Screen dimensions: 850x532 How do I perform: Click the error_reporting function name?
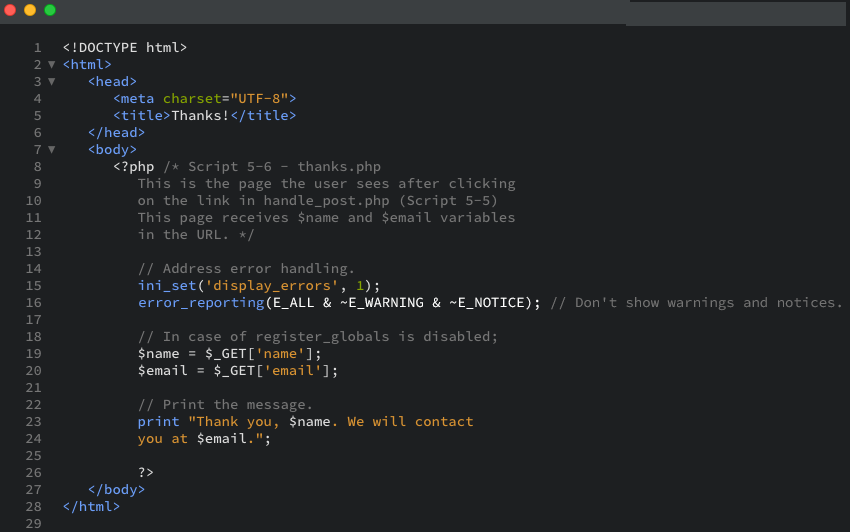(x=201, y=303)
